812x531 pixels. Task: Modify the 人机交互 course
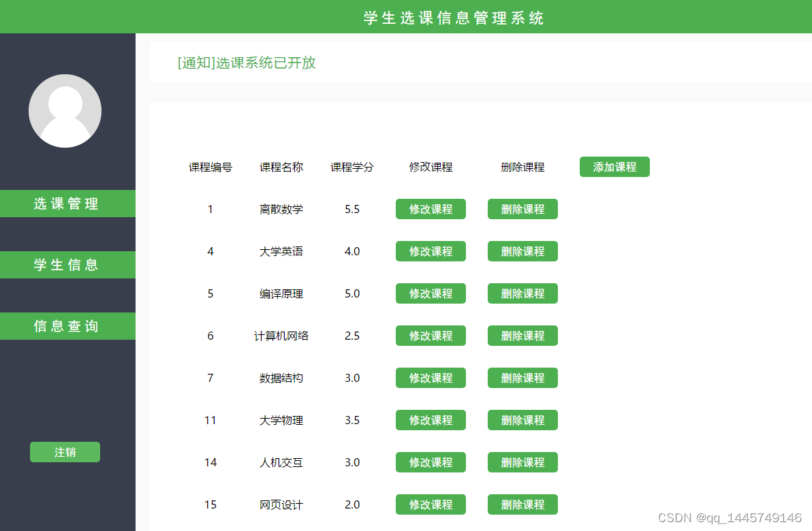431,462
